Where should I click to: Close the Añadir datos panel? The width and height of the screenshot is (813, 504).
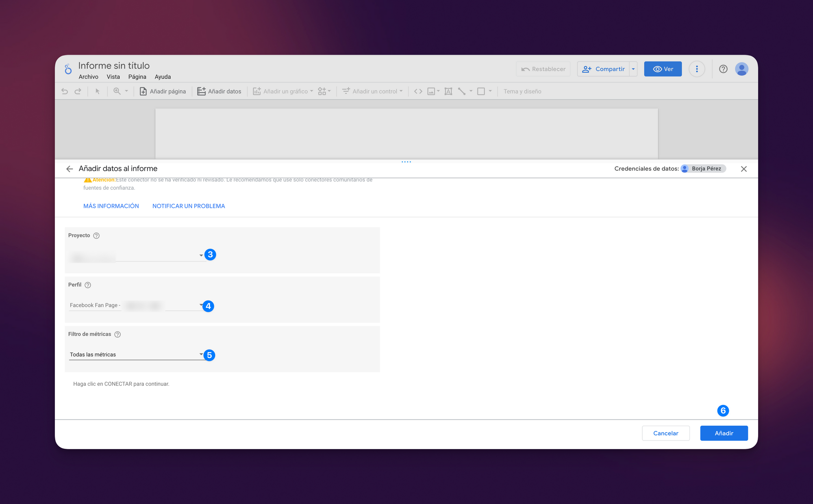[744, 169]
